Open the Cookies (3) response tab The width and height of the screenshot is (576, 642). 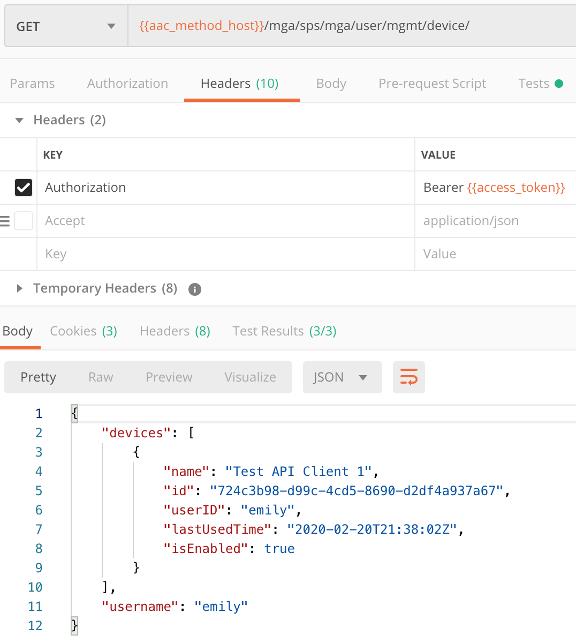click(x=84, y=331)
